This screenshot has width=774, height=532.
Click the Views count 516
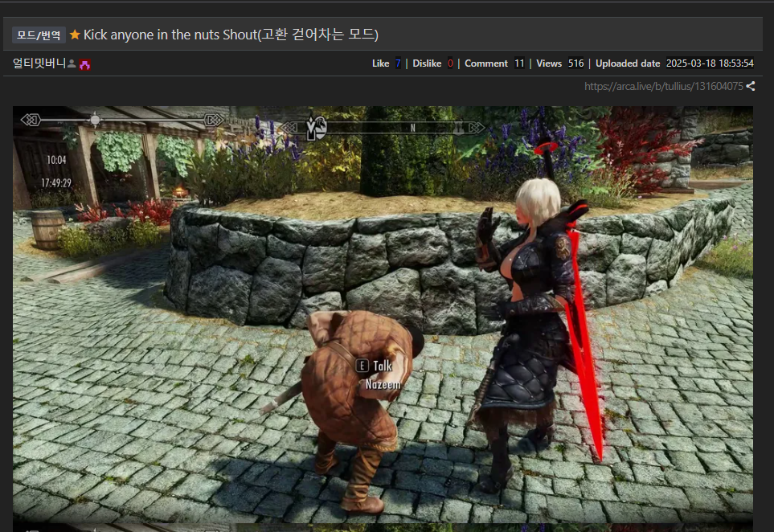click(x=575, y=63)
